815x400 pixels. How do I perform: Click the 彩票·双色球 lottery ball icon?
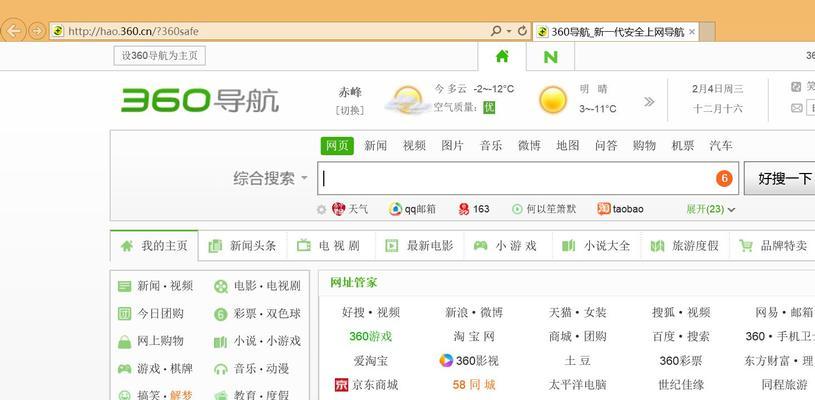point(221,314)
